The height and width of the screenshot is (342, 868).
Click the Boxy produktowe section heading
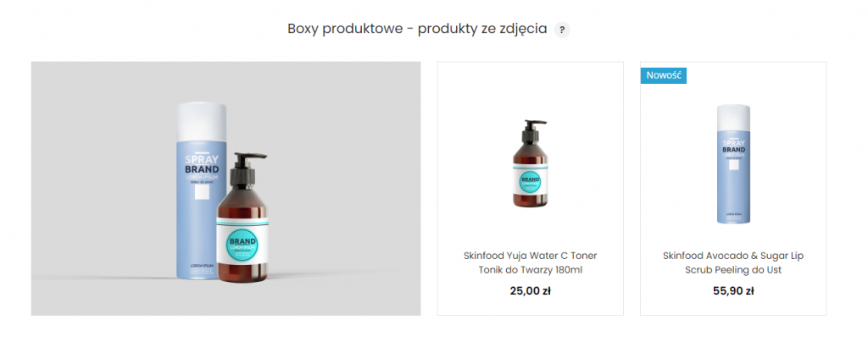[x=417, y=29]
